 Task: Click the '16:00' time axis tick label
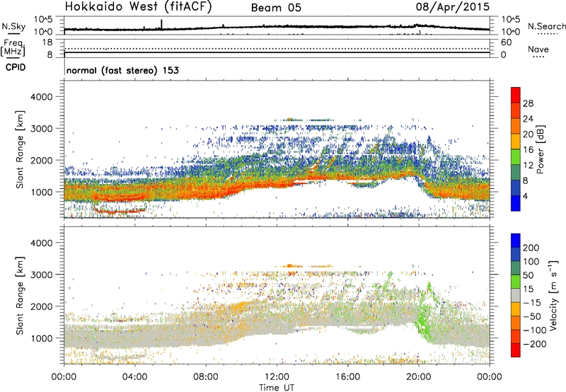click(347, 377)
